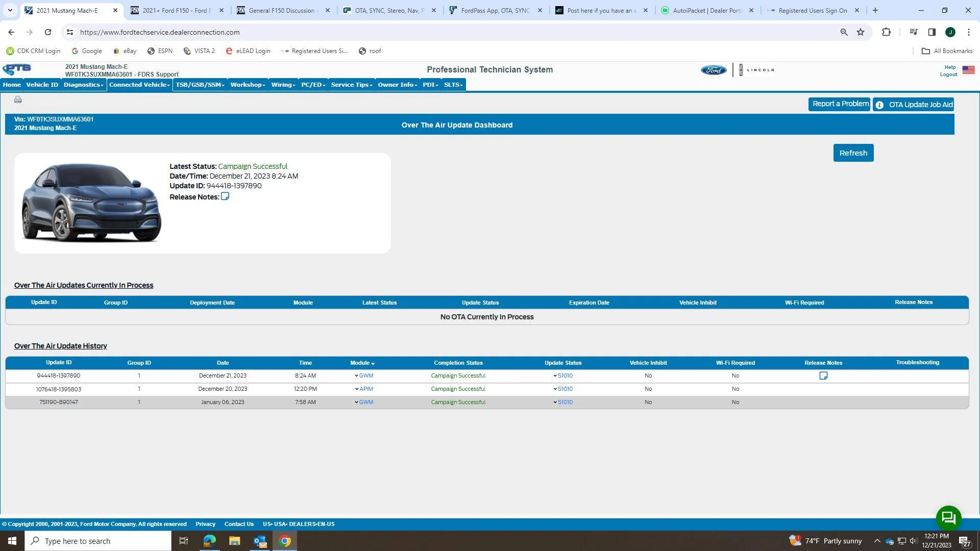The height and width of the screenshot is (551, 980).
Task: Click Report a Problem button
Action: click(839, 104)
